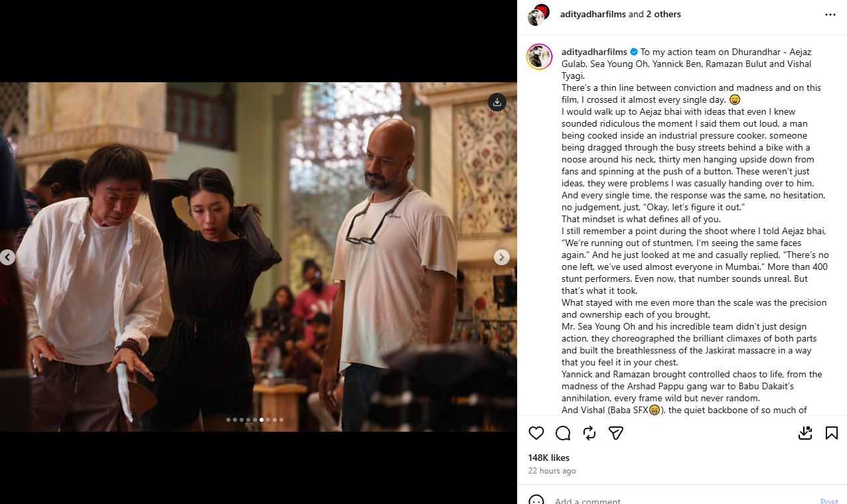View adityadharfilms story via caption avatar ring
Image resolution: width=847 pixels, height=504 pixels.
540,57
